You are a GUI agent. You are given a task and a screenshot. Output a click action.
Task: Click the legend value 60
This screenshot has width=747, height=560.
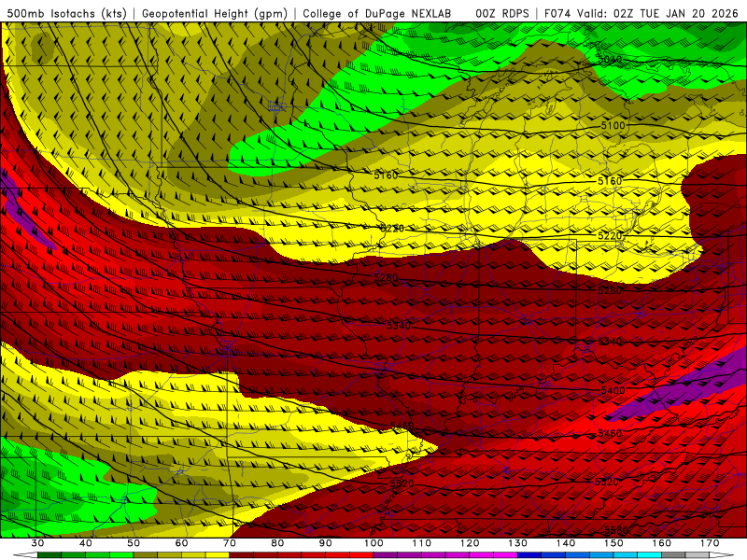click(x=181, y=543)
